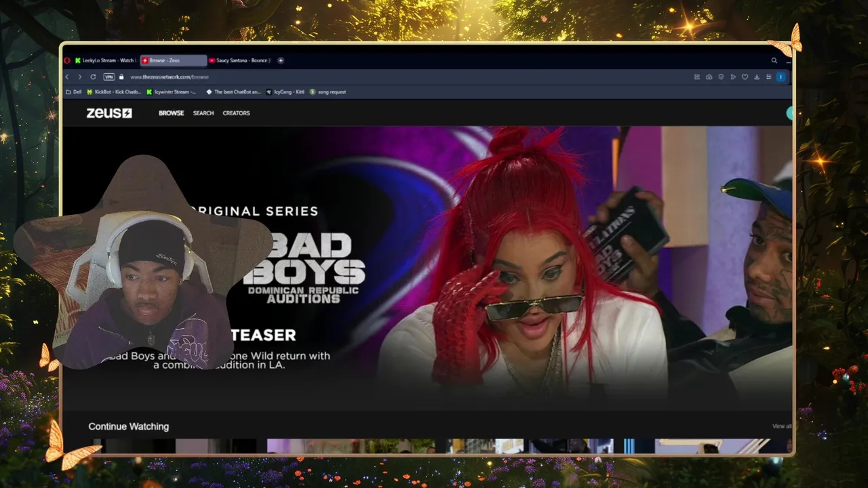Open the downloads icon
This screenshot has height=488, width=868.
pyautogui.click(x=757, y=77)
